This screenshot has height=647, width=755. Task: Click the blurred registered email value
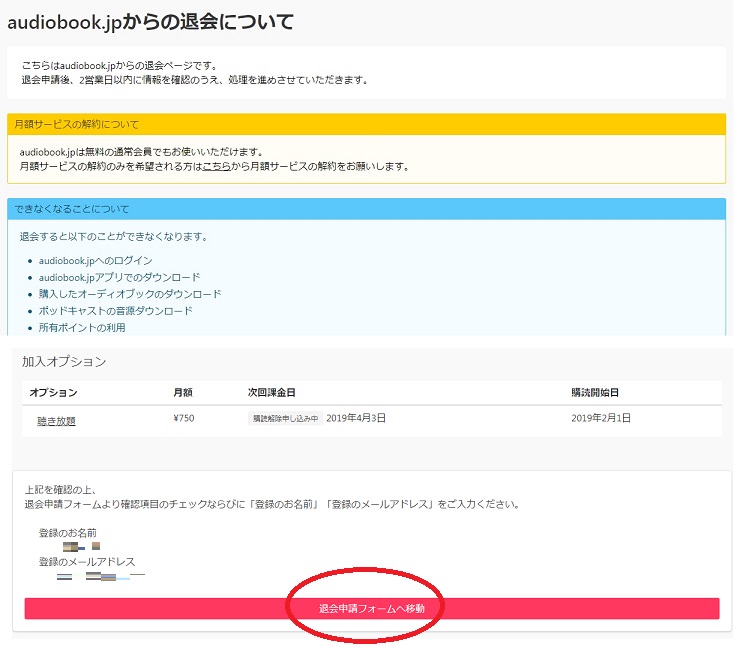[x=101, y=576]
